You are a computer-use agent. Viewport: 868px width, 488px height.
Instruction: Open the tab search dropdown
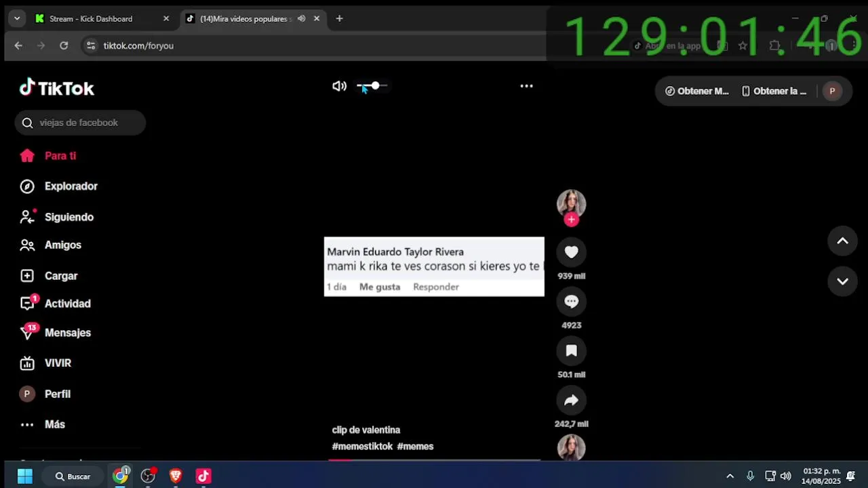(16, 19)
